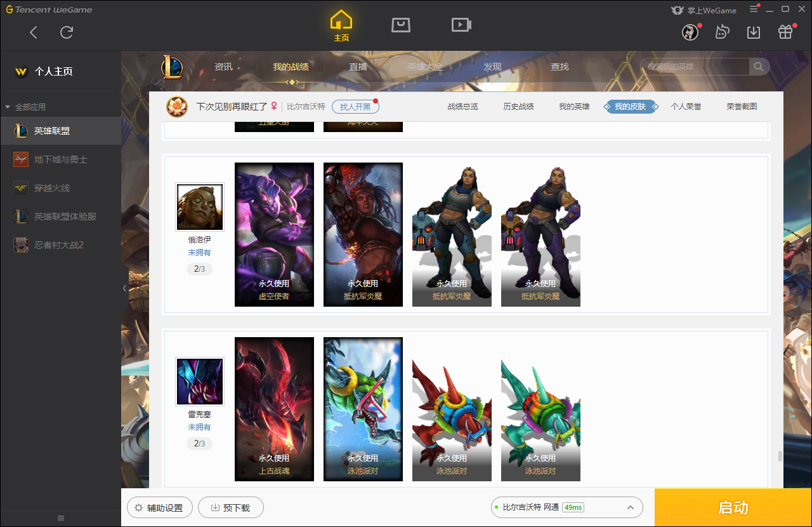Open the 查找 tab
The image size is (812, 527).
(560, 67)
